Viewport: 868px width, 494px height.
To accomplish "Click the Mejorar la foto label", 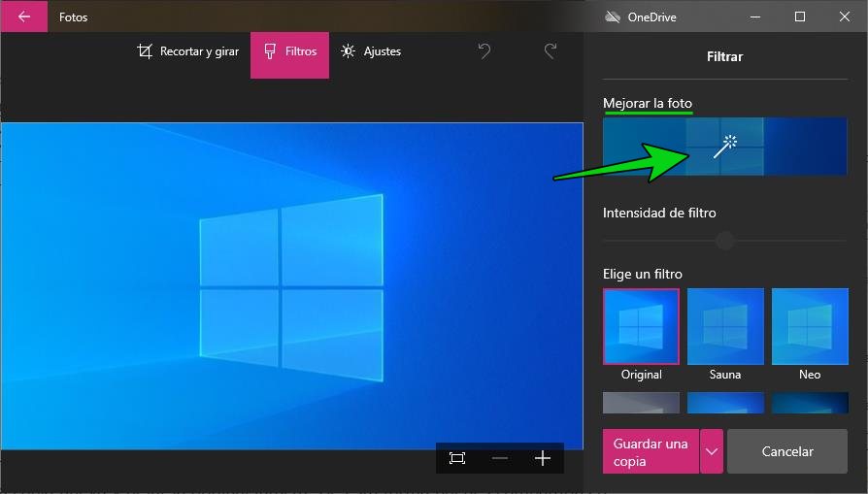I will [x=648, y=104].
